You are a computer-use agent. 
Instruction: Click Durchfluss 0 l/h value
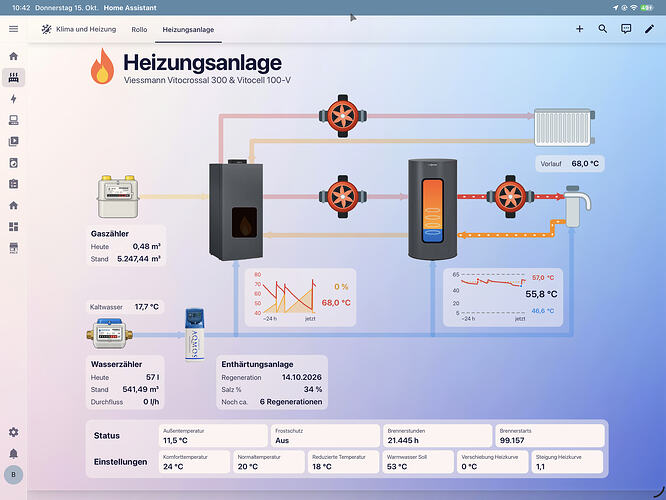click(x=151, y=402)
